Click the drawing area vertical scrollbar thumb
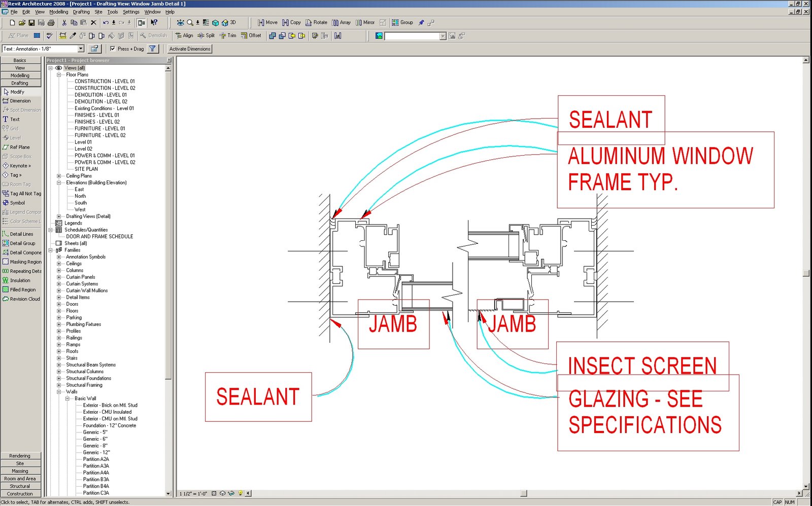 click(x=805, y=273)
